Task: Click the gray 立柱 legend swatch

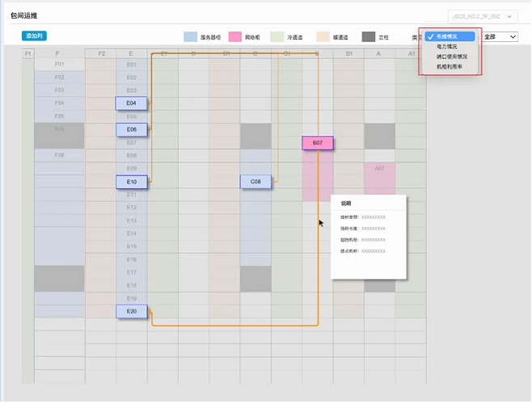Action: pyautogui.click(x=369, y=37)
